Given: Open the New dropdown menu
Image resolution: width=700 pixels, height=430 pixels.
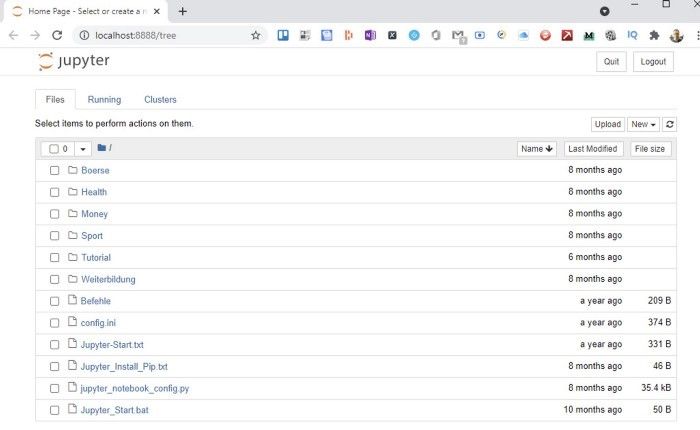Looking at the screenshot, I should coord(643,124).
